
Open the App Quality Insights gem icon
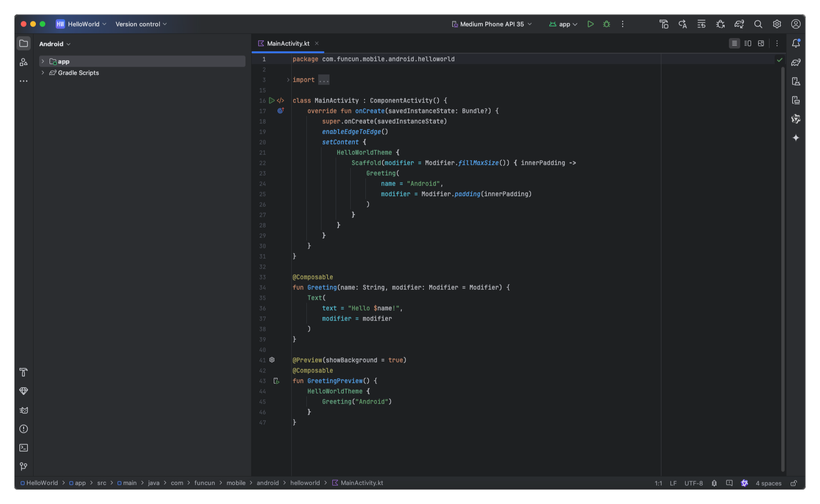pyautogui.click(x=24, y=391)
